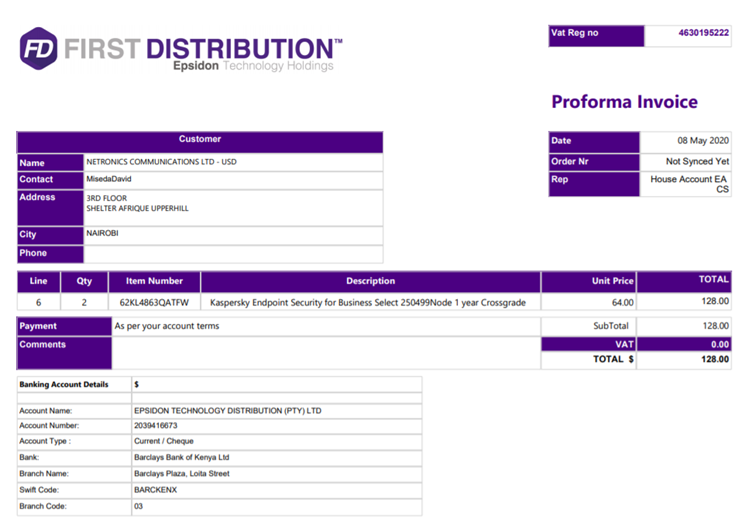Click the Swift Code value BARCKENX

point(157,490)
